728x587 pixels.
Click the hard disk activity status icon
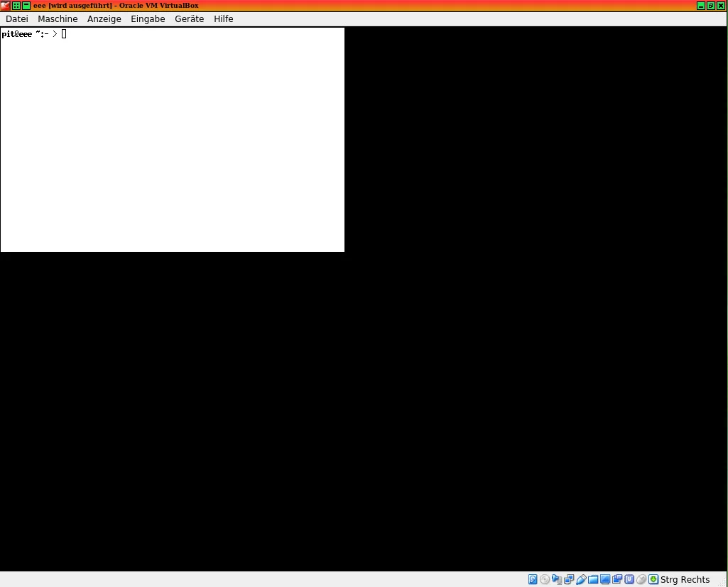pos(533,579)
